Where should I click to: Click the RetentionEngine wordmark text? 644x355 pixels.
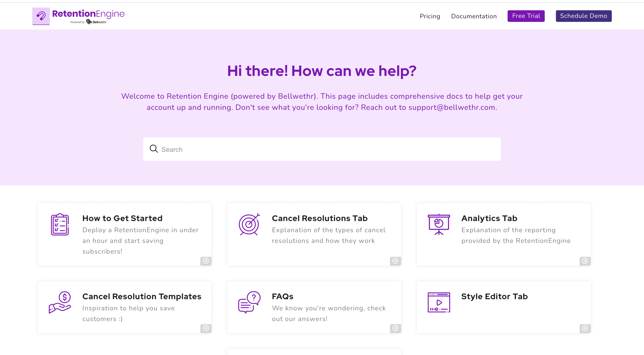pos(88,14)
